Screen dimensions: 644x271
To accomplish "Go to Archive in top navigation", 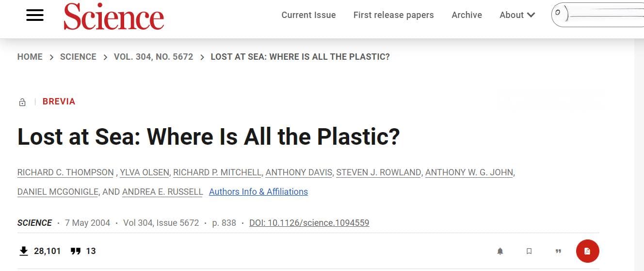I will 467,15.
